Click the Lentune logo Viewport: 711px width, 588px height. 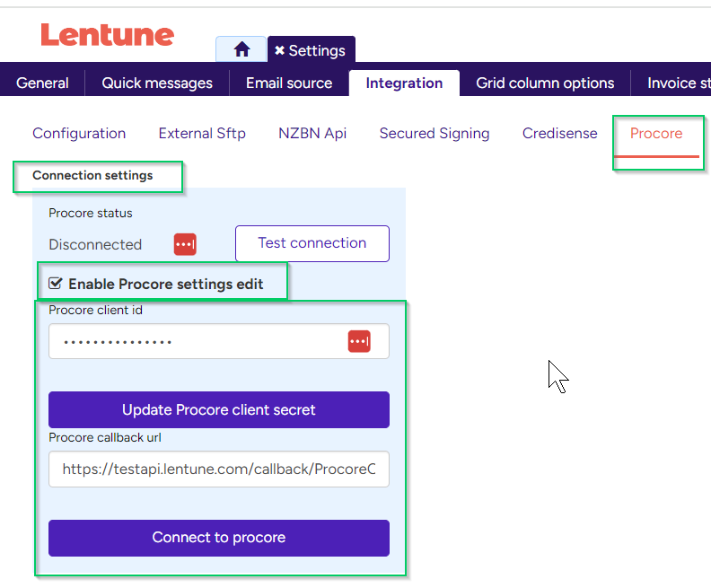[107, 35]
